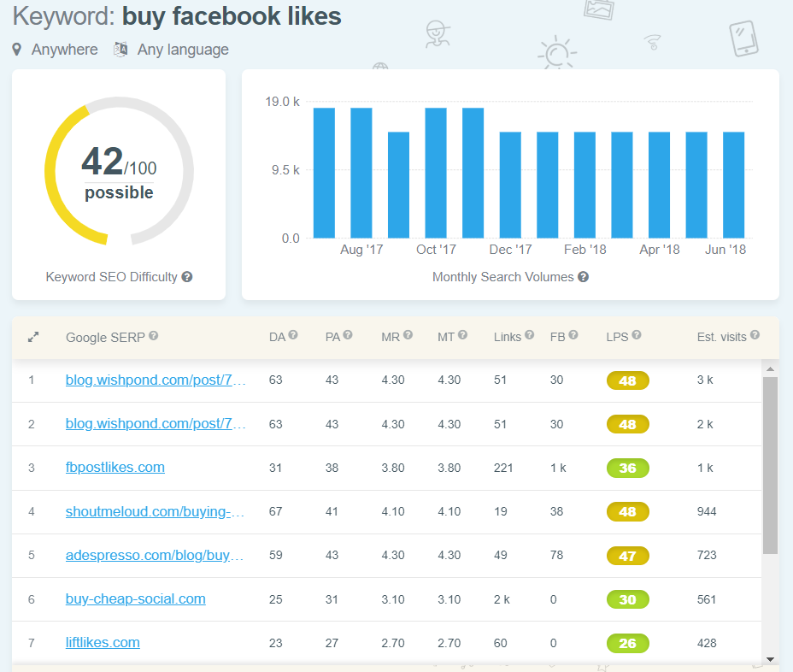Click the DA column header
Viewport: 793px width, 672px height.
pos(277,337)
